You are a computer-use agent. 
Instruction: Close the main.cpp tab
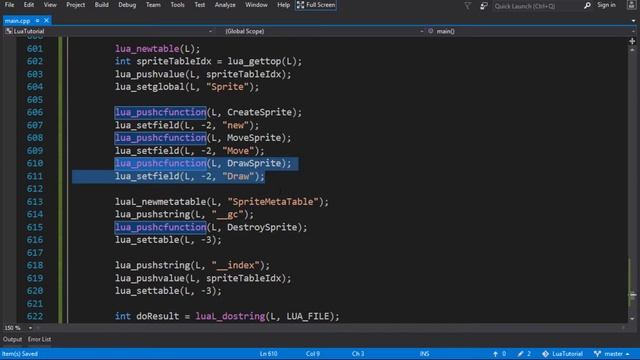(47, 20)
